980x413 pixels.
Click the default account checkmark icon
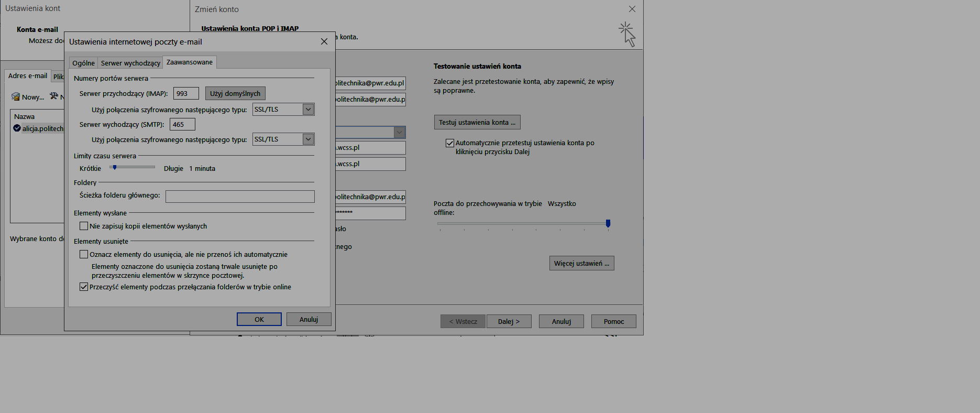click(17, 128)
